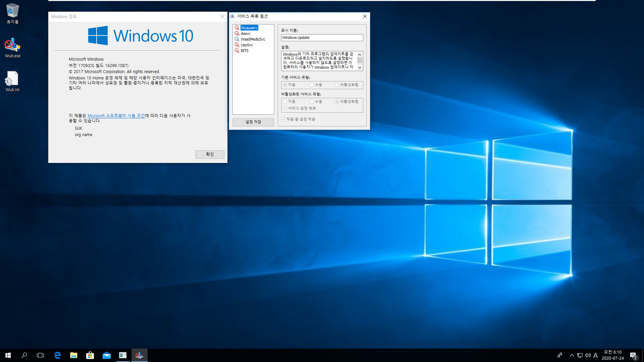The height and width of the screenshot is (362, 644).
Task: Open Task View on the taskbar
Action: (40, 355)
